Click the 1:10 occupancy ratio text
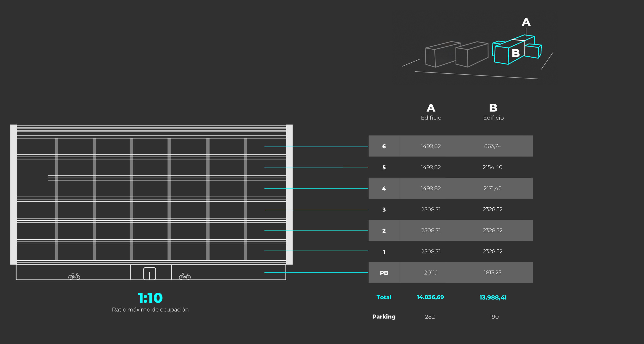 click(150, 298)
